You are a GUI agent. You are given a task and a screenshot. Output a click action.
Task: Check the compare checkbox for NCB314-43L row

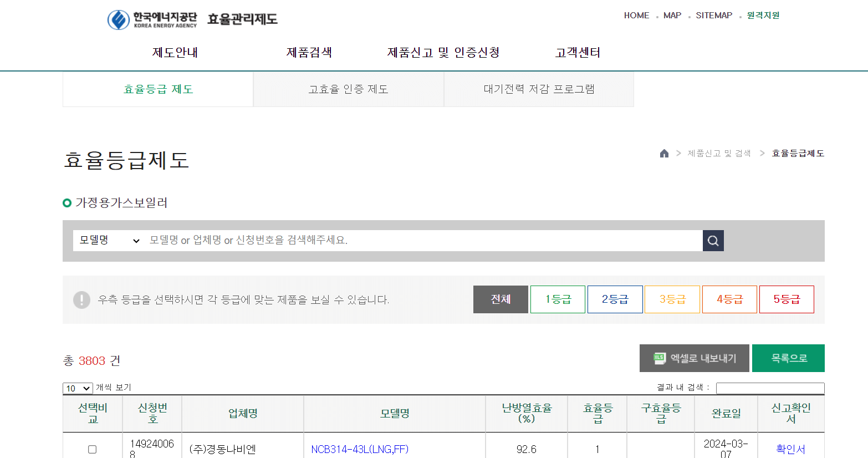click(93, 450)
